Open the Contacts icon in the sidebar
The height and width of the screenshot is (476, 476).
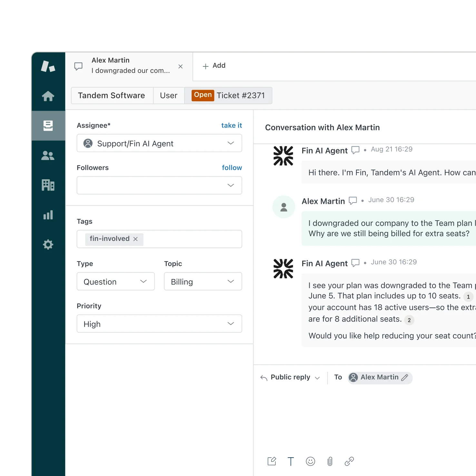point(48,155)
